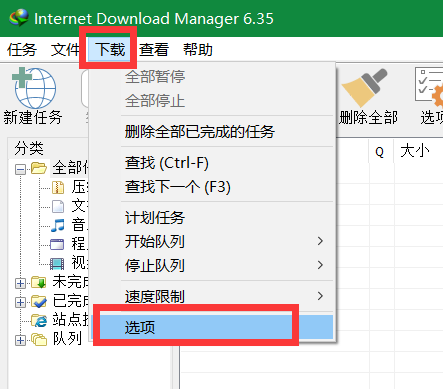Choose 查找 (Ctrl-F) menu entry
443x389 pixels.
(213, 163)
